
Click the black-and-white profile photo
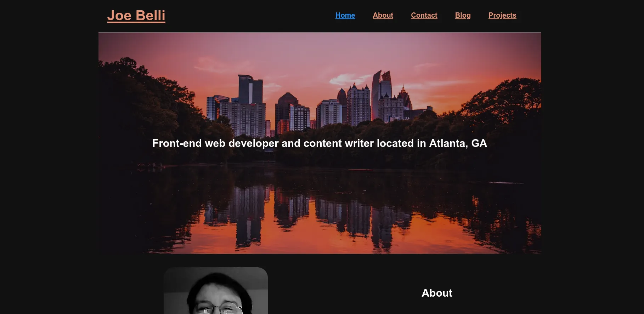(x=215, y=291)
